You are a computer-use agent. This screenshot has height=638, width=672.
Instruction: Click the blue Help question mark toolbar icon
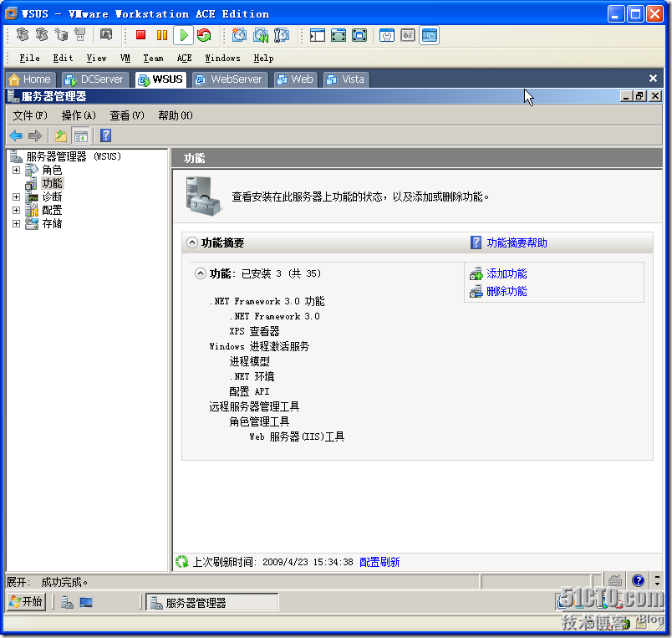(105, 135)
